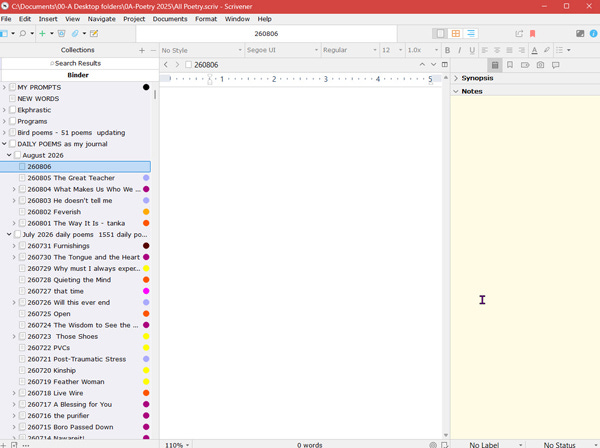The height and width of the screenshot is (448, 600).
Task: Go to next document with down arrow
Action: [x=433, y=65]
